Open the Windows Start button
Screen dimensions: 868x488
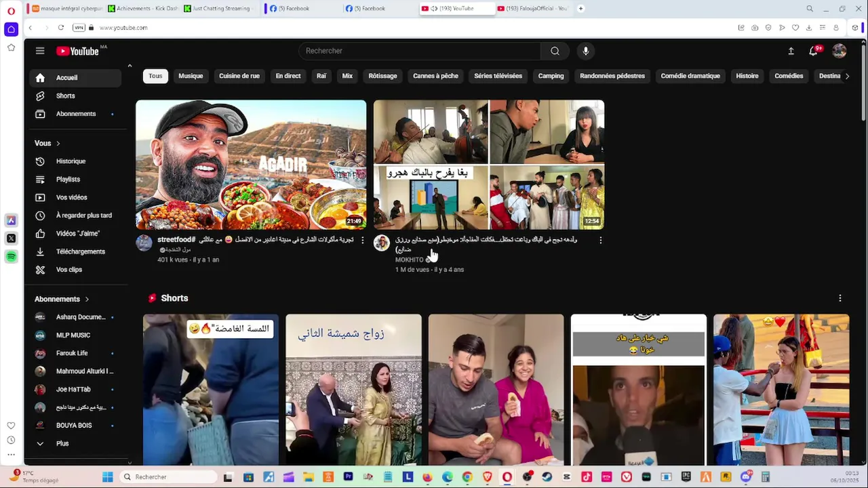107,477
